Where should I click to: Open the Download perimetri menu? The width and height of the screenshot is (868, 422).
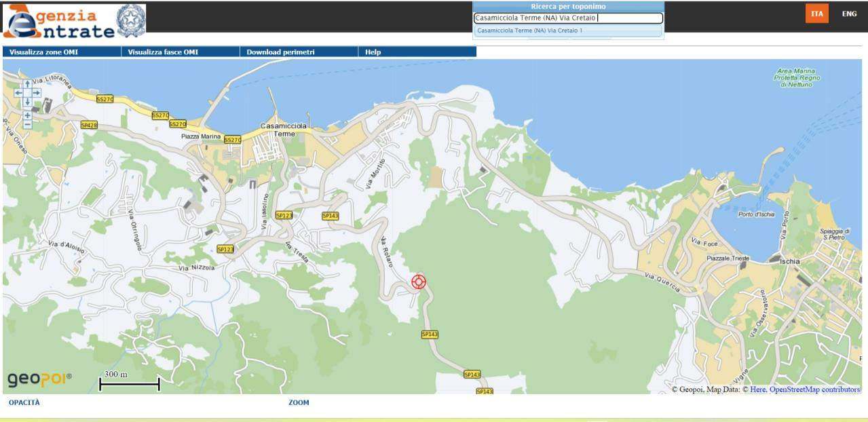point(280,52)
